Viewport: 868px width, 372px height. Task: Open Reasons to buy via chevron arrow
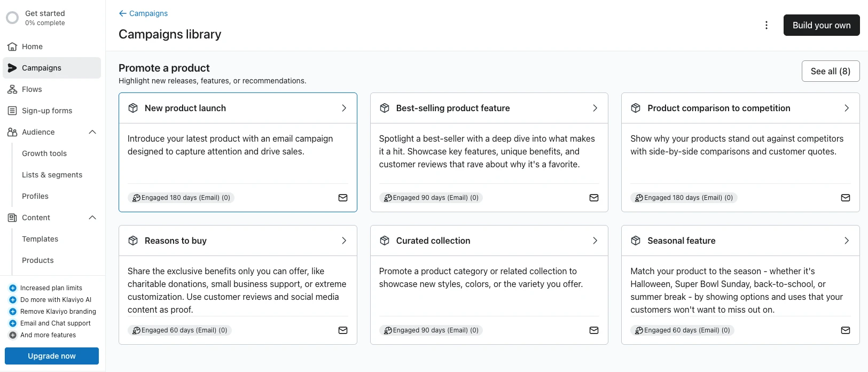(x=343, y=241)
